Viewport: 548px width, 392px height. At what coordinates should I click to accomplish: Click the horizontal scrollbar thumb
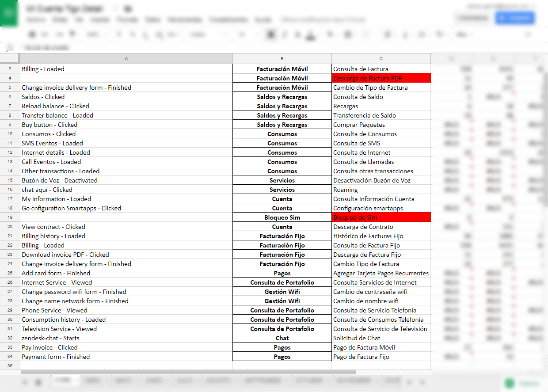pos(188,373)
